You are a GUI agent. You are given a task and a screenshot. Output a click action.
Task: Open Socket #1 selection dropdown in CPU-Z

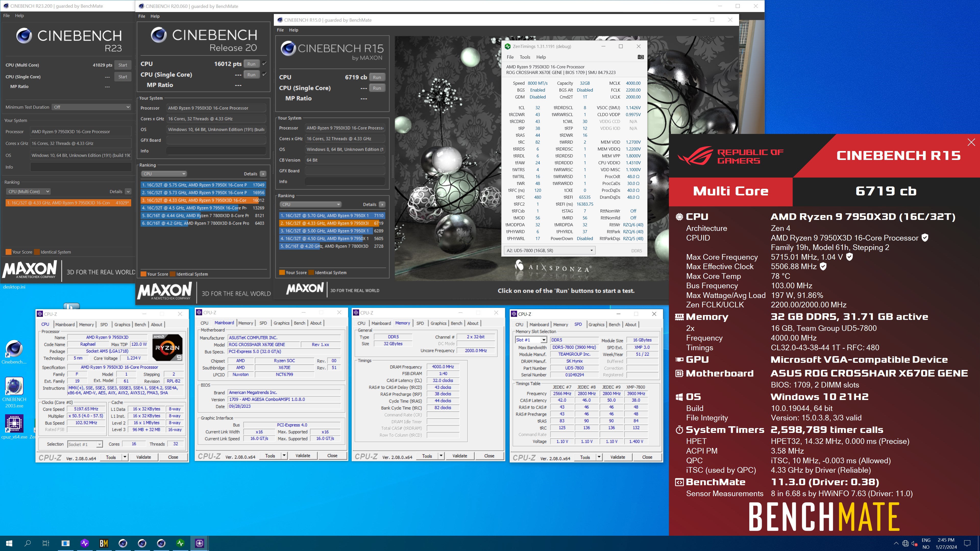(85, 444)
